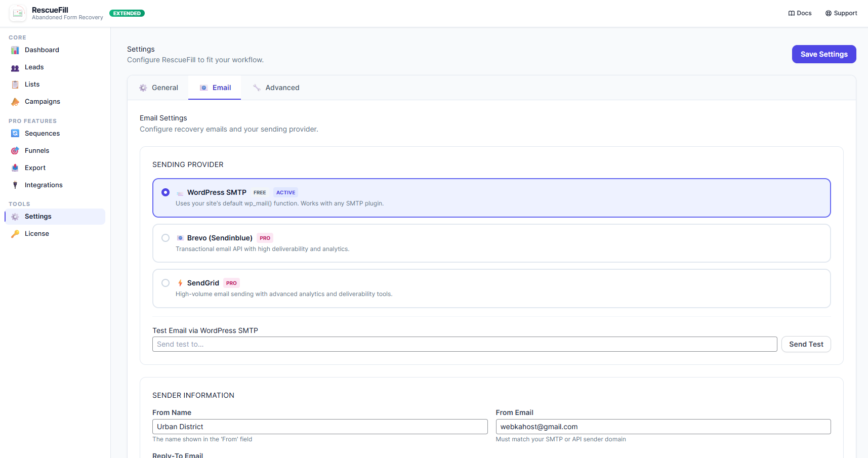The image size is (868, 458).
Task: Open the Advanced settings tab
Action: (x=276, y=87)
